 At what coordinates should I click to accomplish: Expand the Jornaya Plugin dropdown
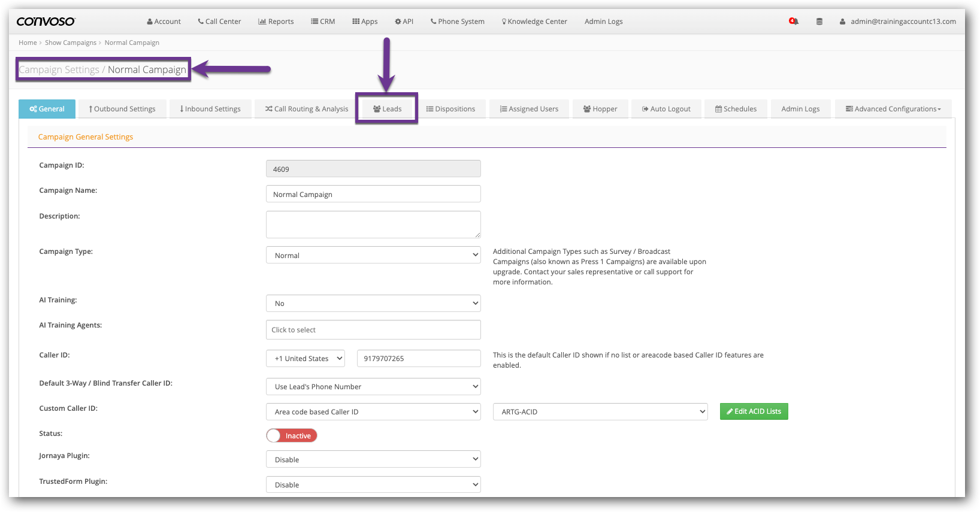(373, 460)
